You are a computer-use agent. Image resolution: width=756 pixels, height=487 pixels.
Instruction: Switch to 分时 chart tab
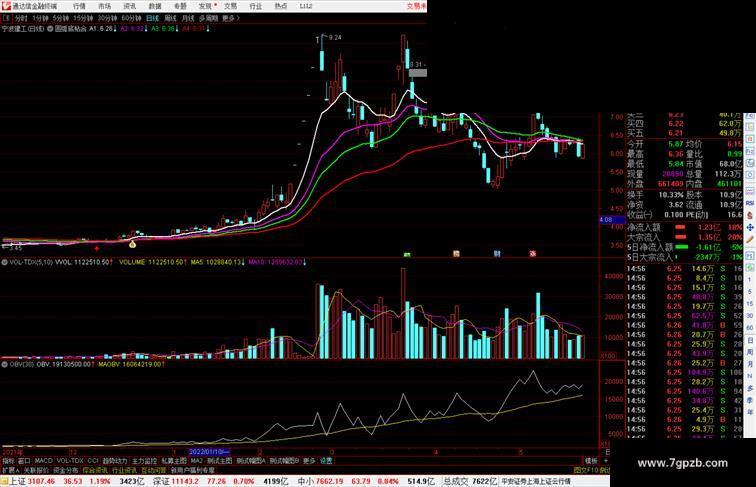[x=21, y=18]
